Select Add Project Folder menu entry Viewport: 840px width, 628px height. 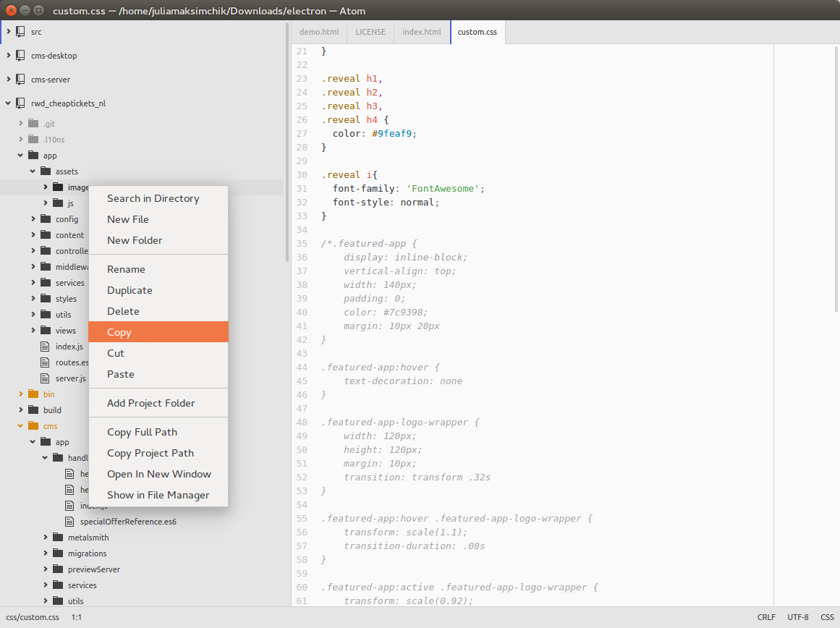[158, 403]
